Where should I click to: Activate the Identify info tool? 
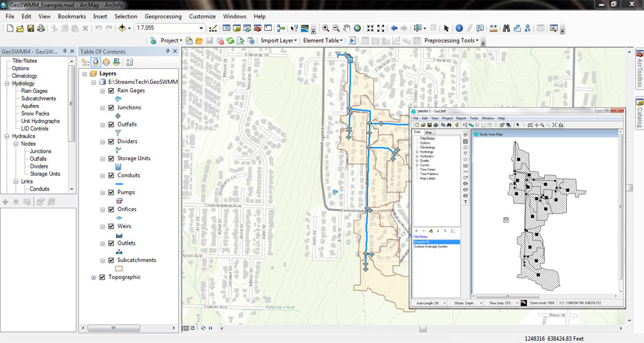click(x=459, y=28)
